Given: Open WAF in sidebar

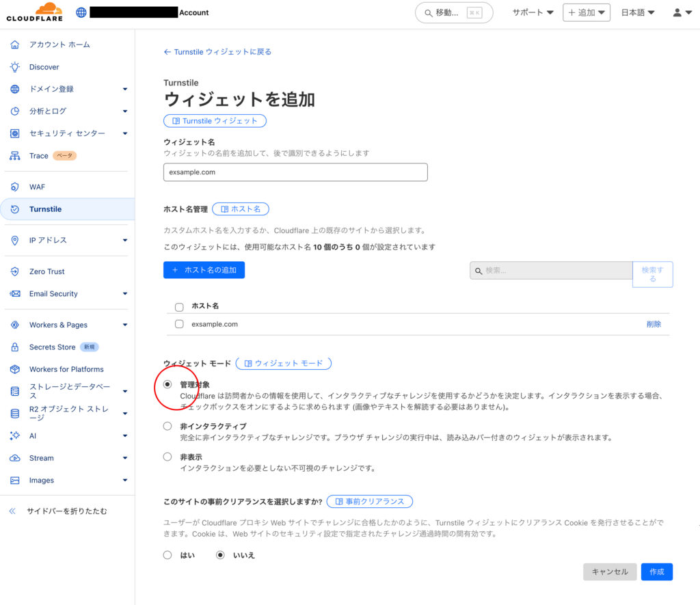Looking at the screenshot, I should click(x=37, y=187).
